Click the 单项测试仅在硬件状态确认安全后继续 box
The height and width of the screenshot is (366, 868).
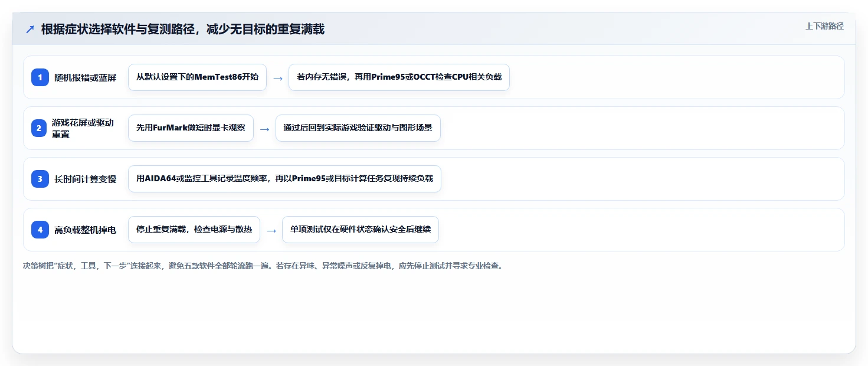(361, 230)
